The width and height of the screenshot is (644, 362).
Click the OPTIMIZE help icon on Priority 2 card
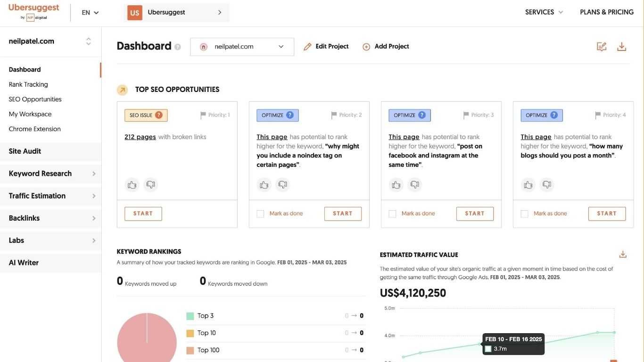[290, 115]
